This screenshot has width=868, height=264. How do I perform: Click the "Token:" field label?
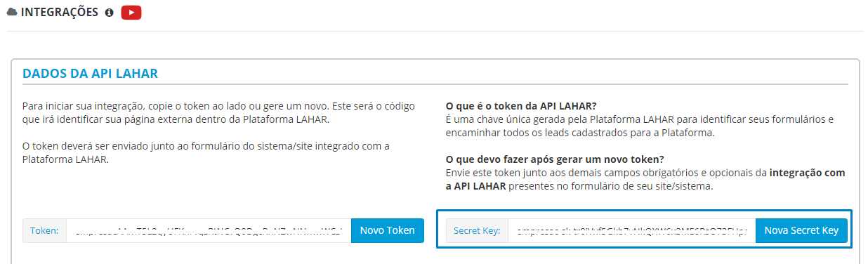point(45,230)
